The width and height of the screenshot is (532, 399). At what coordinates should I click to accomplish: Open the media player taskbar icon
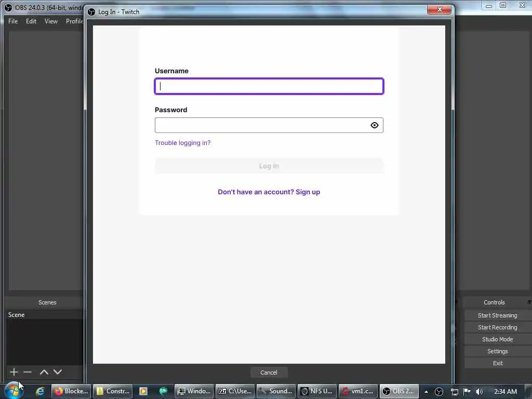[x=143, y=391]
